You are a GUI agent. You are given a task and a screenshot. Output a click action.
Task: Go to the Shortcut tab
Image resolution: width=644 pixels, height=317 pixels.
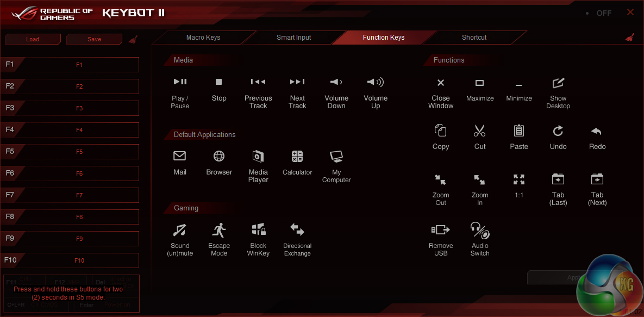[x=474, y=38]
